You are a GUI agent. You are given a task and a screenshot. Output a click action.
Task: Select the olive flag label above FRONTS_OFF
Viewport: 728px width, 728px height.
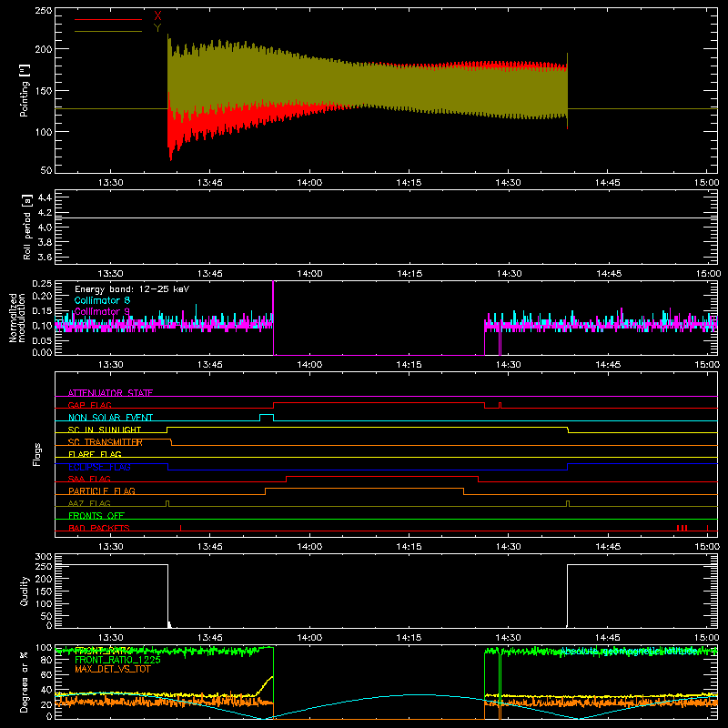point(89,503)
